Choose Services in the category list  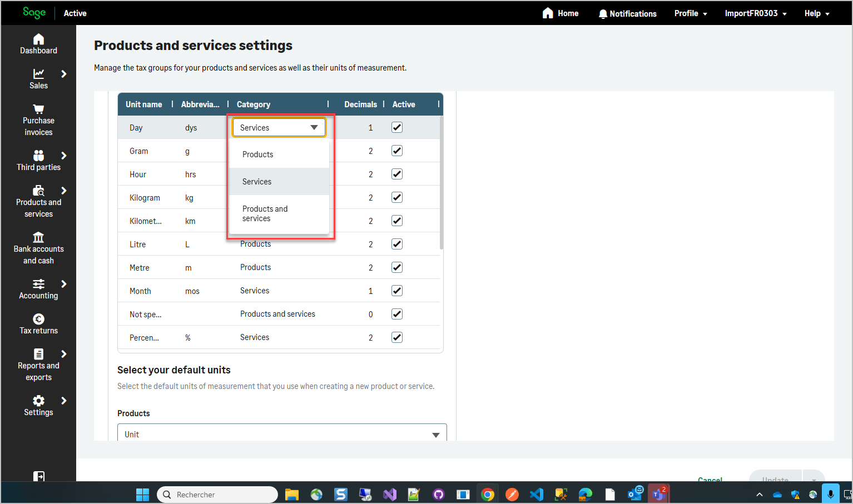pos(279,182)
